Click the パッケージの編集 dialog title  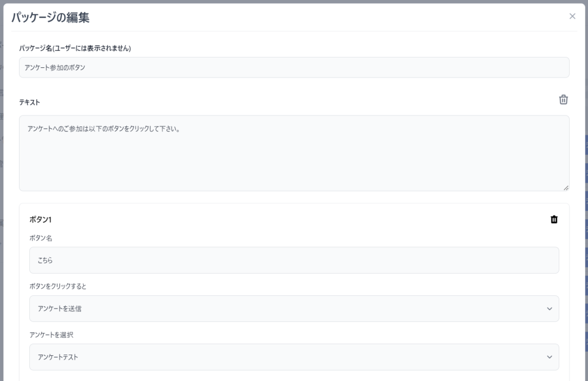click(51, 17)
